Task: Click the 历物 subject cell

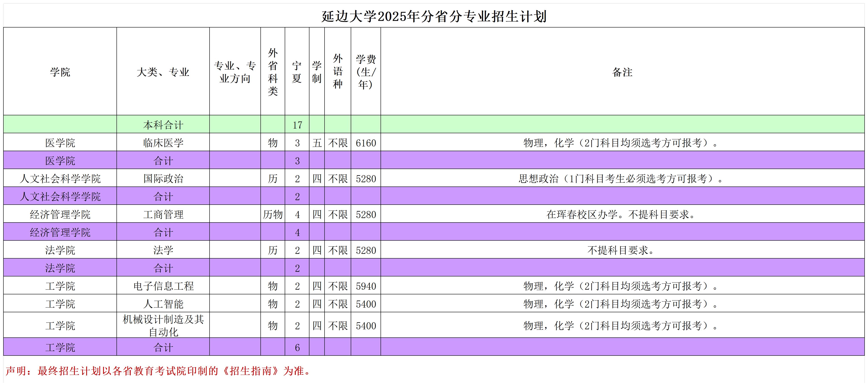Action: tap(273, 214)
